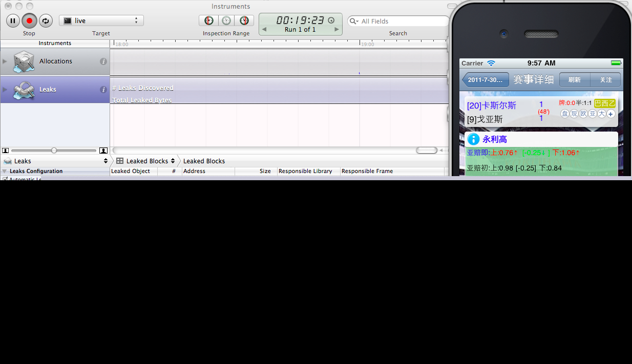The image size is (632, 364).
Task: Sort by Address column header
Action: point(208,171)
